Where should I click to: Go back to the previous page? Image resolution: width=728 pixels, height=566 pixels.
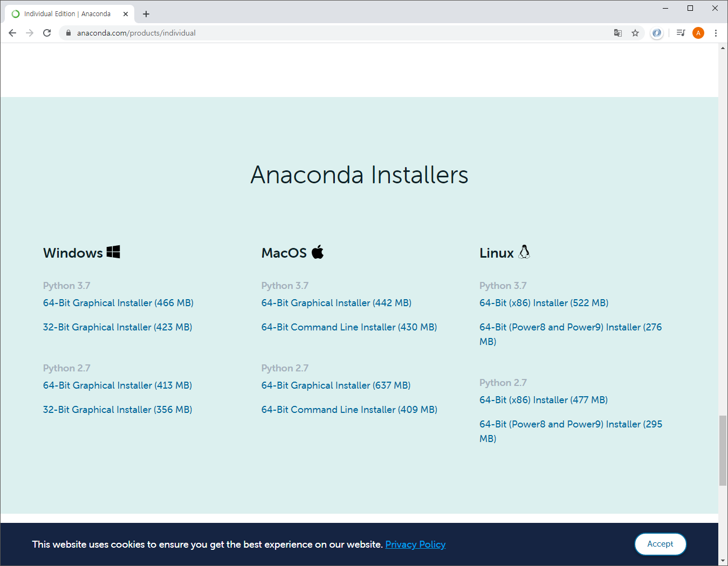(x=12, y=33)
